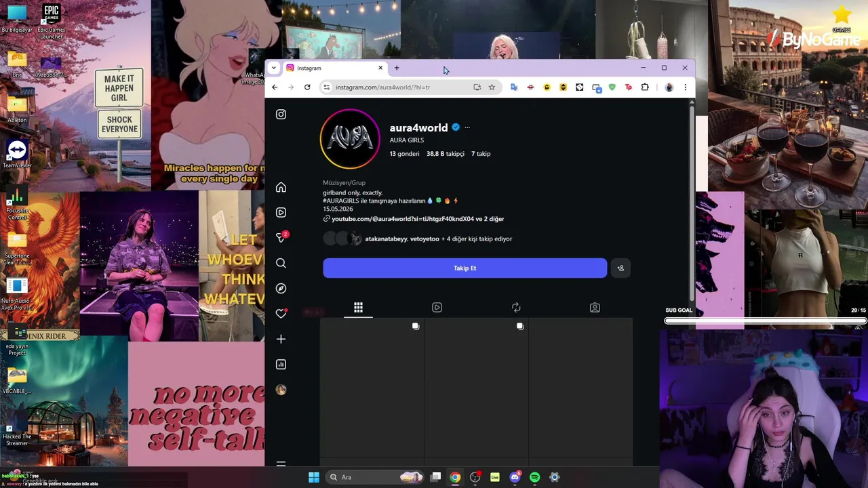
Task: Select the VBCABLE desktop folder
Action: point(17,381)
